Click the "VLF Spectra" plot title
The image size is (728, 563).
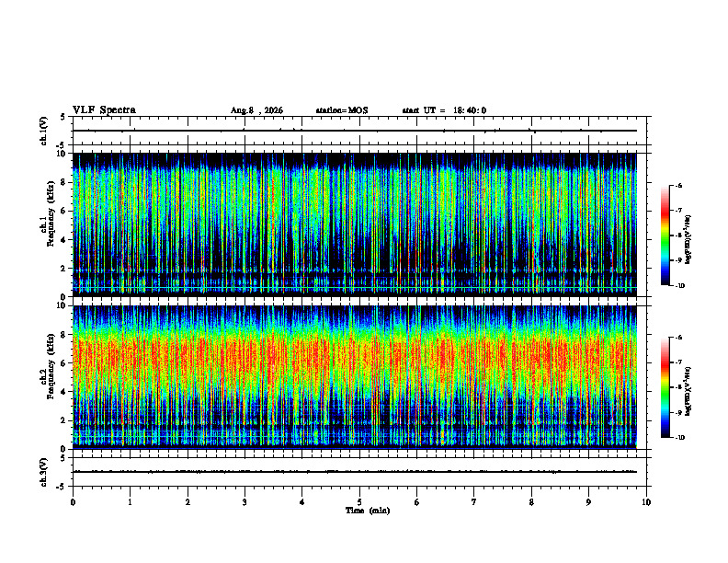(x=104, y=110)
